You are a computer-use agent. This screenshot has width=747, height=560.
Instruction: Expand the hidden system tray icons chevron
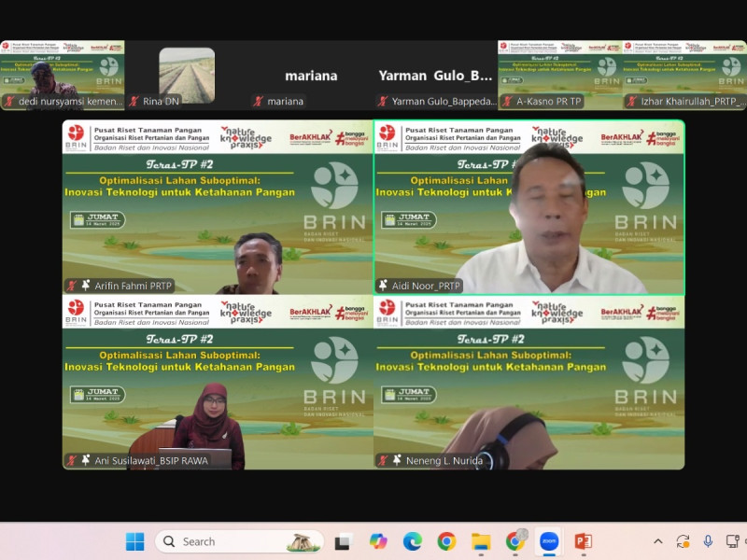click(x=658, y=541)
